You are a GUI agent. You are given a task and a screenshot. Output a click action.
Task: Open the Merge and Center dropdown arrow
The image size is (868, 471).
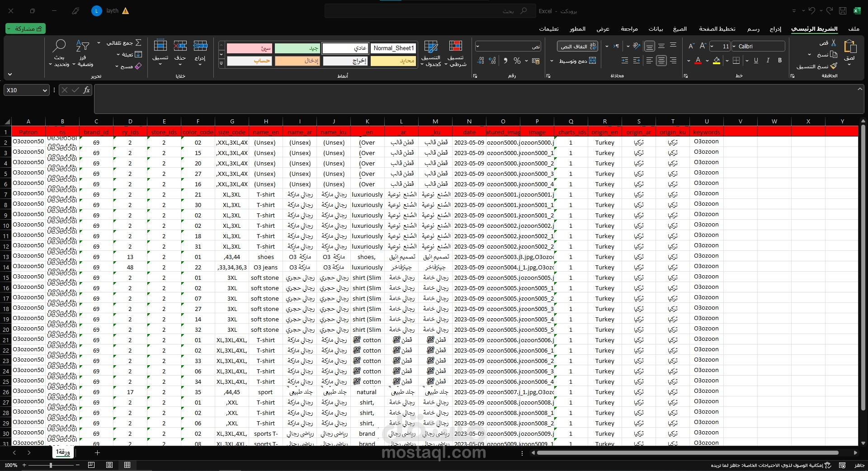click(x=552, y=61)
